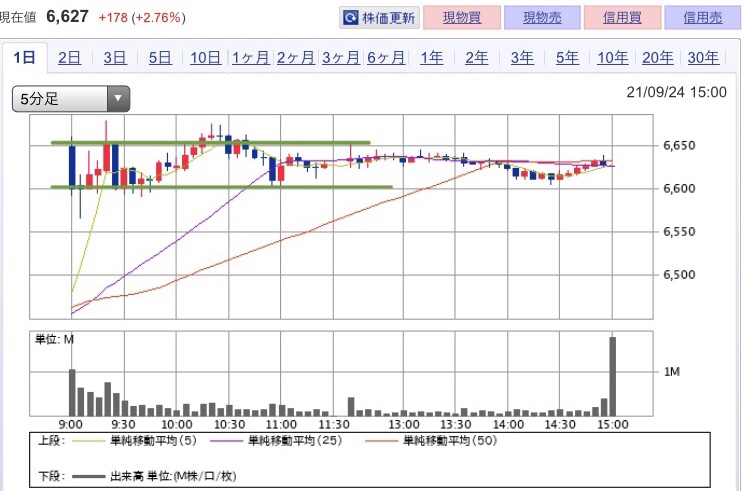The image size is (748, 491).
Task: View the 2年 chart tab
Action: click(x=477, y=58)
